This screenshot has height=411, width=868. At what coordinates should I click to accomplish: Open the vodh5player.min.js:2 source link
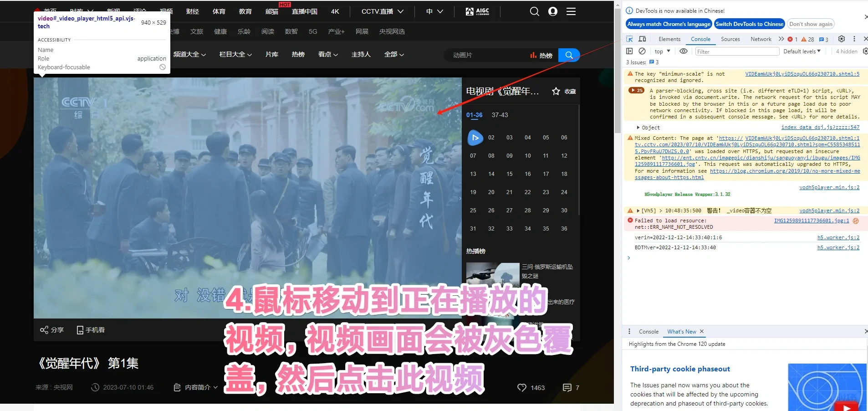coord(830,187)
